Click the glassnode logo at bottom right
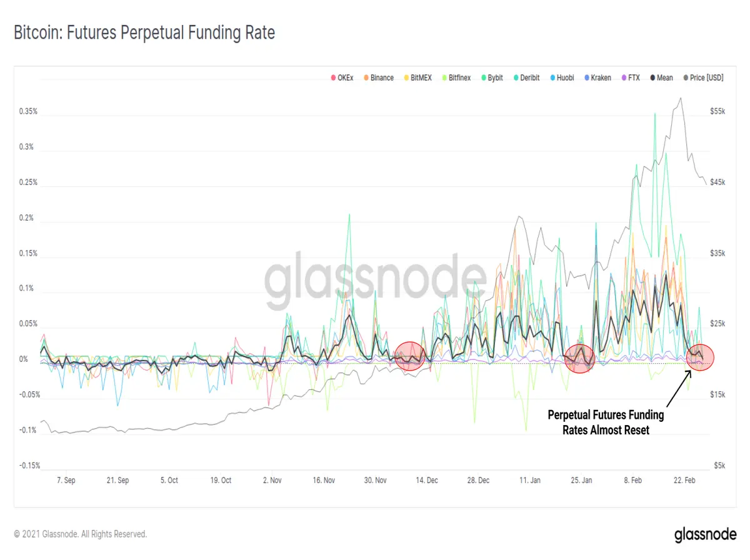 (704, 535)
